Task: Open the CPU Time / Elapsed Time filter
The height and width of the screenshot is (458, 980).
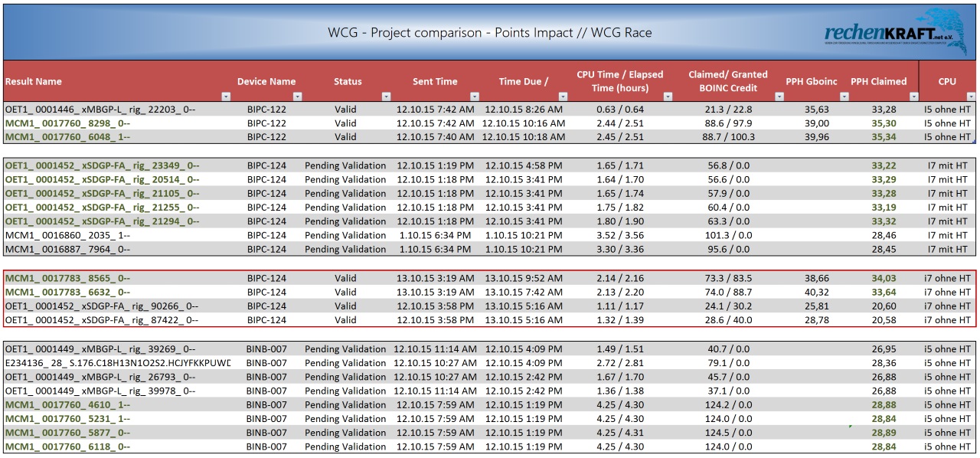Action: pyautogui.click(x=668, y=97)
